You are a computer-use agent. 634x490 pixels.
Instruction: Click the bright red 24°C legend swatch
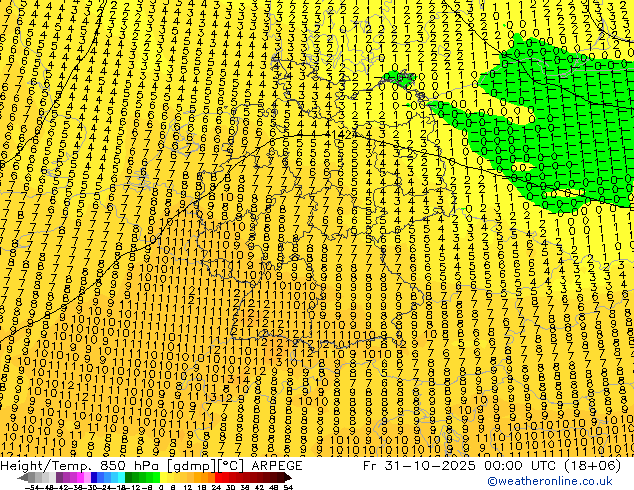(x=218, y=478)
